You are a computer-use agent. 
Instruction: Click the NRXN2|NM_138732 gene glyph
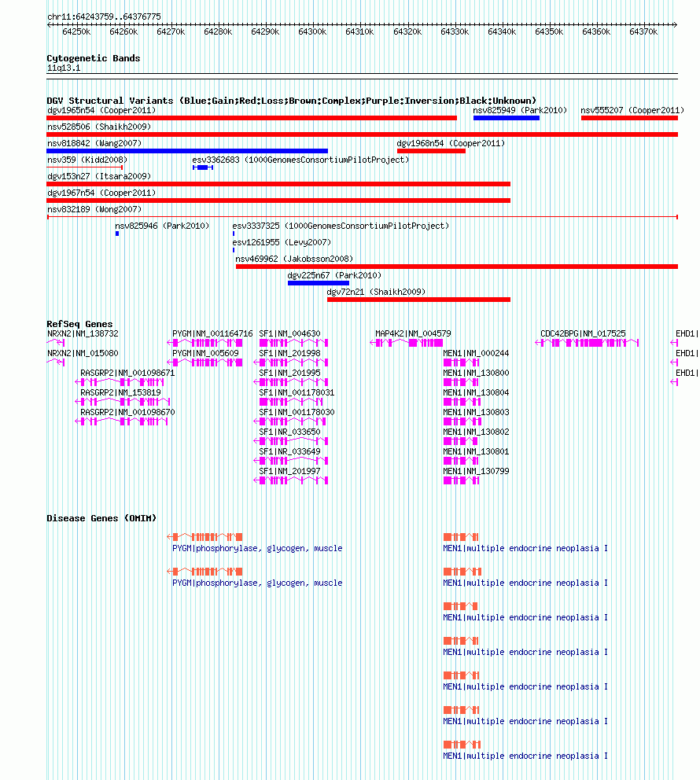(56, 343)
